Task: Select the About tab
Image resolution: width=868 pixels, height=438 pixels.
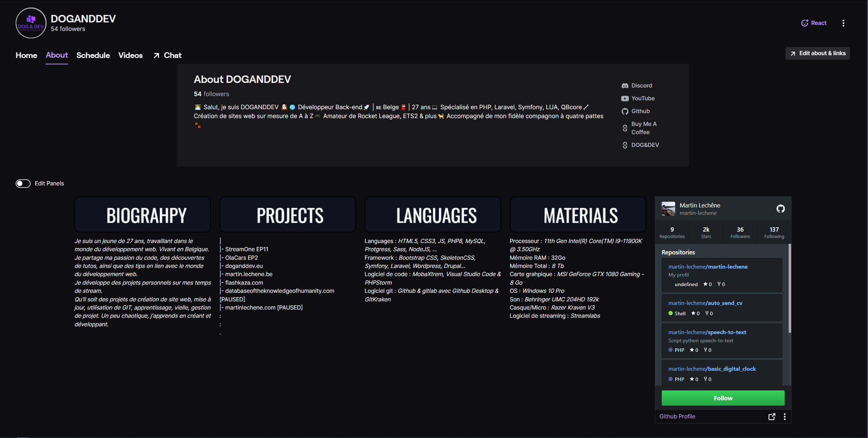Action: coord(57,55)
